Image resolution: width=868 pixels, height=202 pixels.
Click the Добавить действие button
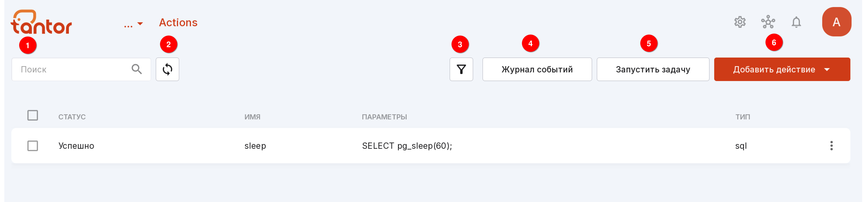[774, 69]
